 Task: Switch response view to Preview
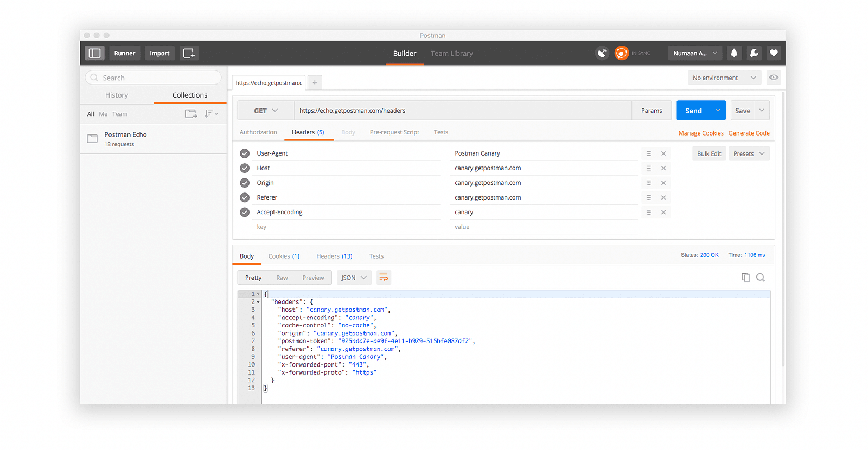point(313,278)
